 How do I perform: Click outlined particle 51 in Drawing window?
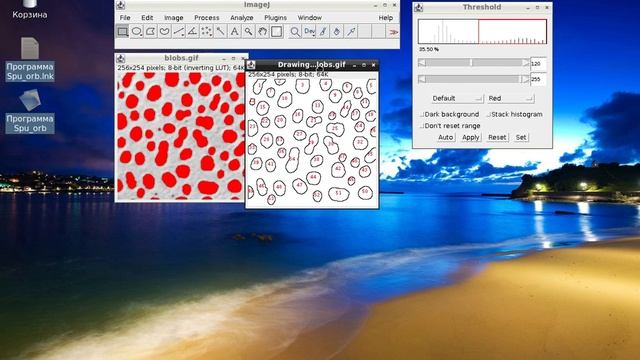coord(338,194)
